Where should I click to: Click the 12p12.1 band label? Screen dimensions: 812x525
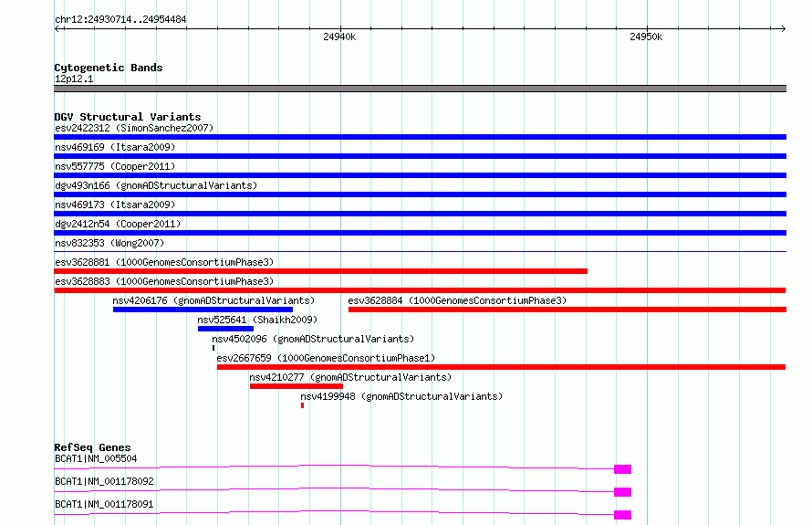(74, 79)
